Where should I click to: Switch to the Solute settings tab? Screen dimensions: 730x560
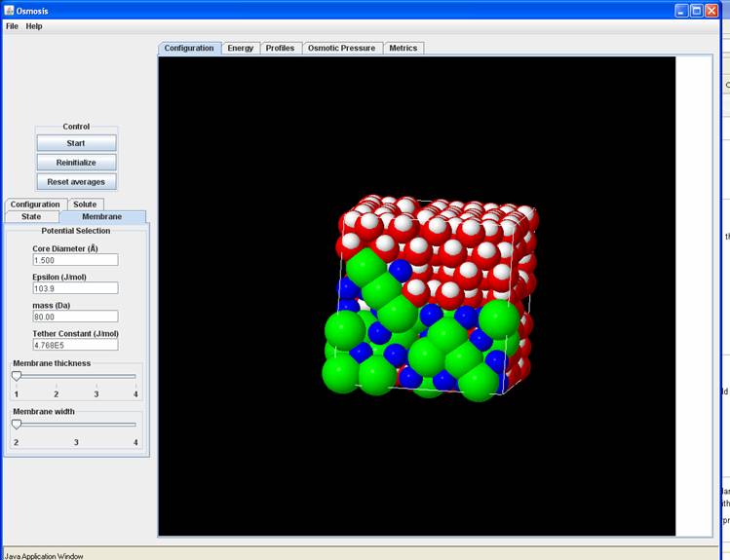(x=85, y=205)
